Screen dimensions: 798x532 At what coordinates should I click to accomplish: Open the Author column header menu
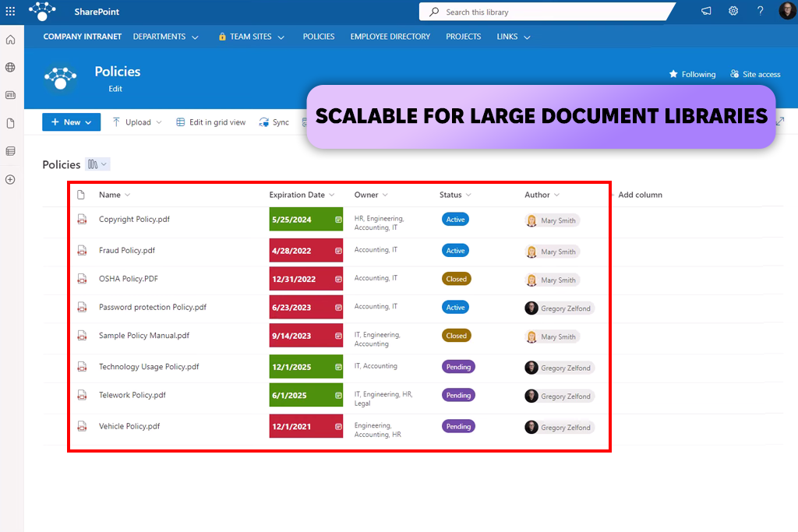[542, 195]
